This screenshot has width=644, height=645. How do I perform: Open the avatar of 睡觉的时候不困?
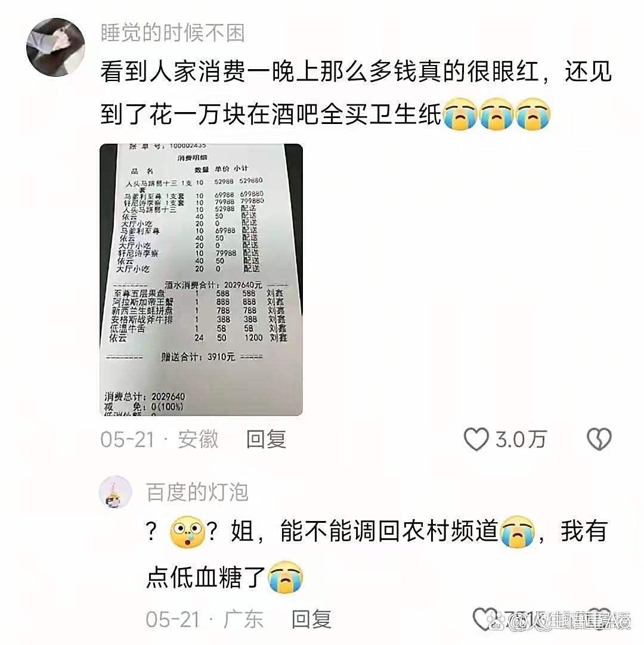pos(55,47)
